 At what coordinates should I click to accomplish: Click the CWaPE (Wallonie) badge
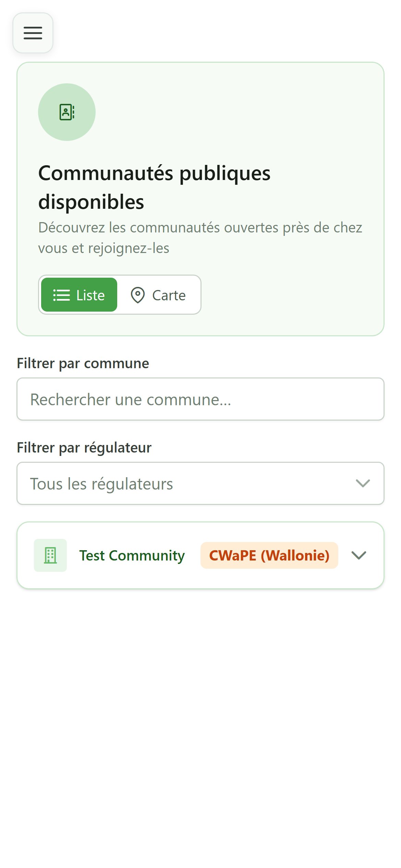coord(269,555)
